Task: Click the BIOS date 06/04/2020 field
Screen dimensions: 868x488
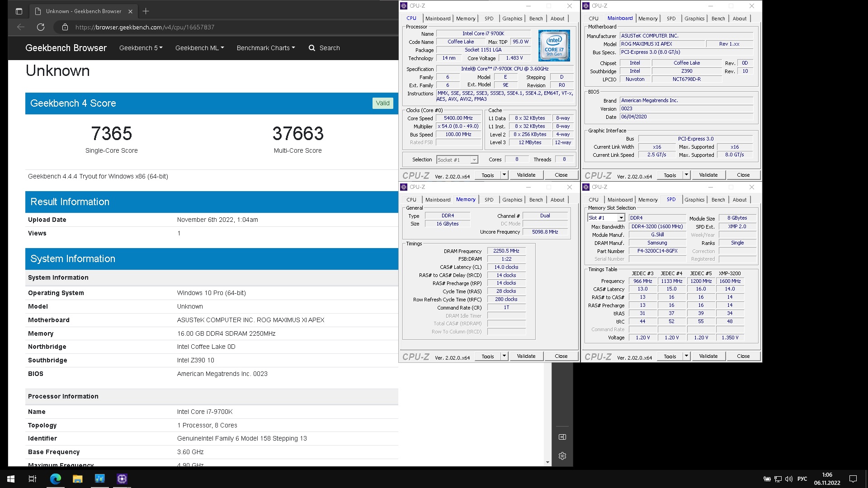Action: [686, 117]
